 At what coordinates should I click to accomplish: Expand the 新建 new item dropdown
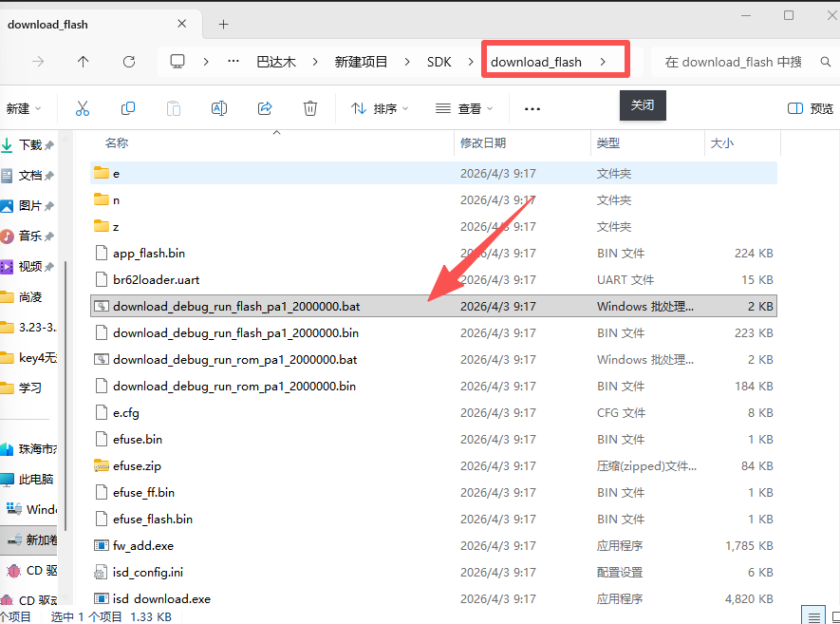click(x=23, y=109)
